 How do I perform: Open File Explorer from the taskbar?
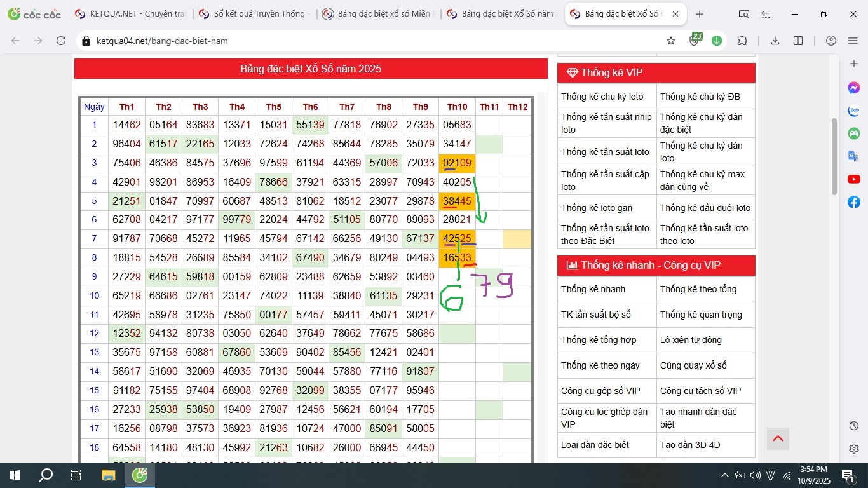pos(109,475)
